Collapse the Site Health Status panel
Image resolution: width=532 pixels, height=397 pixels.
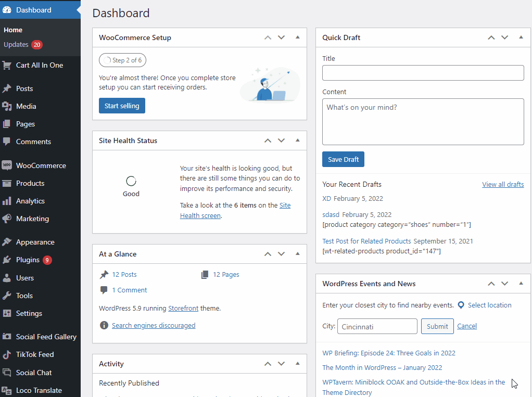pos(298,140)
